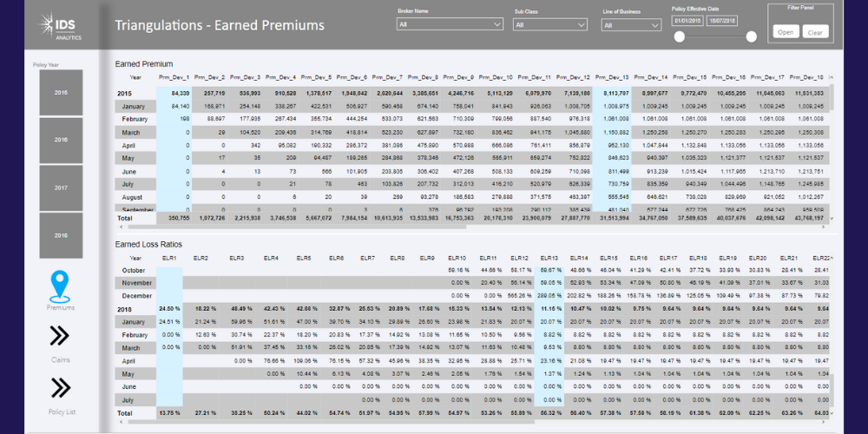Toggle the 2016 Policy Year tile
The height and width of the screenshot is (434, 868).
pyautogui.click(x=61, y=139)
